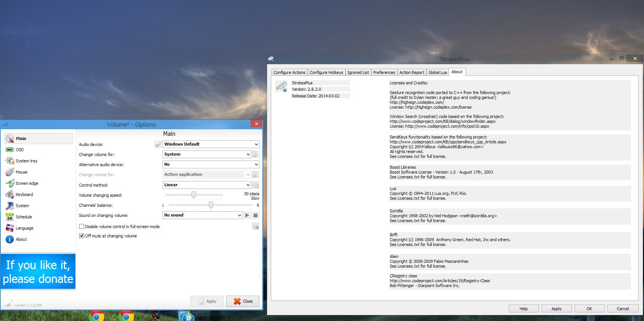Open the full-screen mode settings gear icon
This screenshot has width=644, height=321.
pos(256,226)
